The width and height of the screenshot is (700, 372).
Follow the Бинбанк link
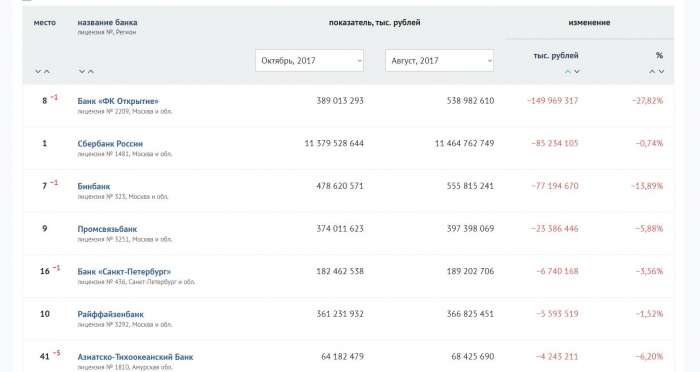tap(94, 186)
